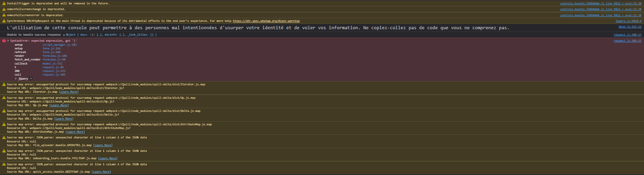
Task: Open formview.js:106 from the render frame
Action: [55, 56]
